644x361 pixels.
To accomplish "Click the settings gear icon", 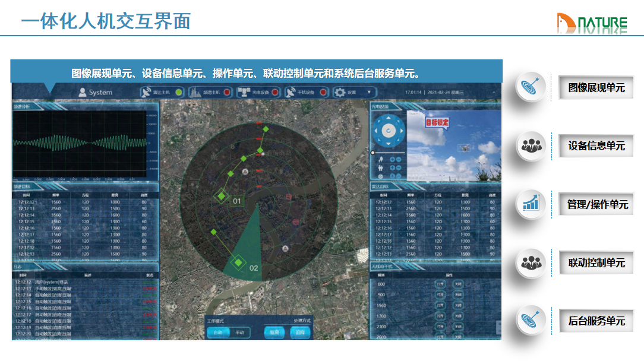I will [x=340, y=92].
